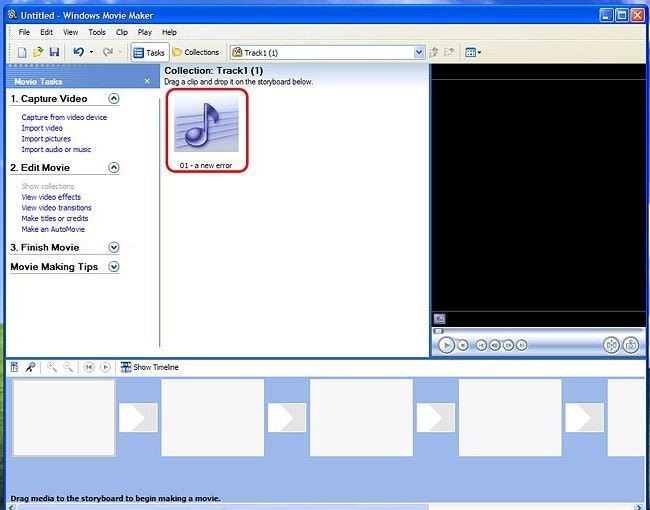Maximize the Windows Movie Maker window

pos(622,15)
